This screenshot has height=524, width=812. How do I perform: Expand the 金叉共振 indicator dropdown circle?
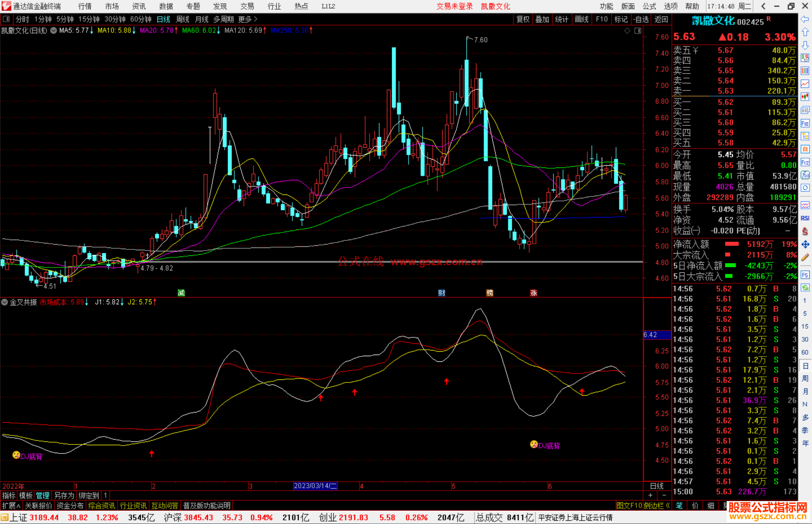click(5, 302)
